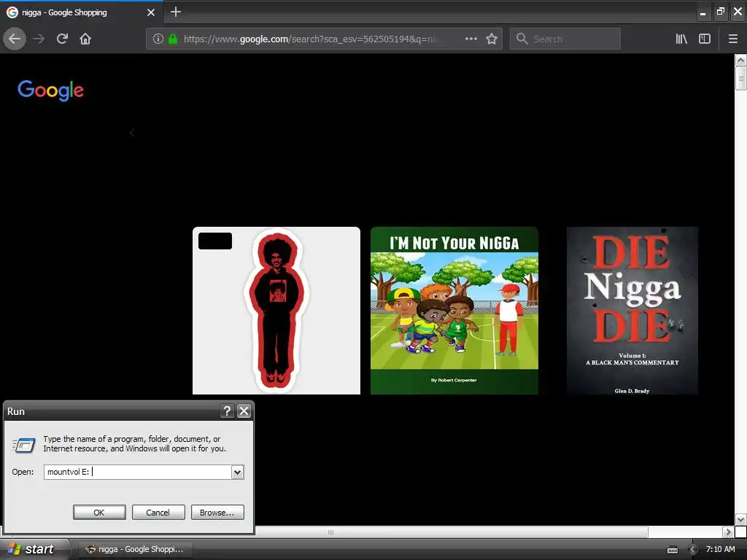The height and width of the screenshot is (560, 747).
Task: Click the faint left chevron under logo
Action: point(132,133)
